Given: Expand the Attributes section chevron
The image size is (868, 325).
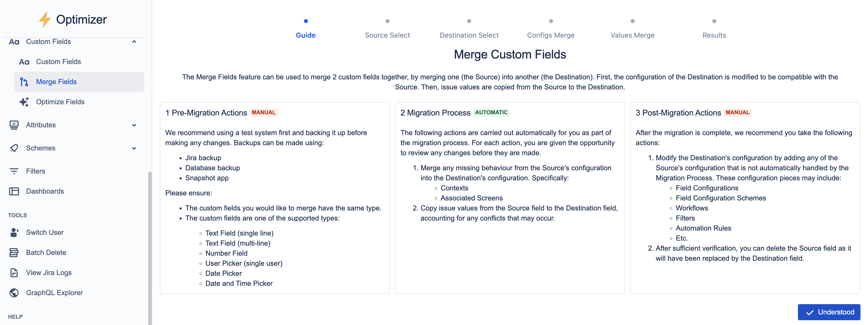Looking at the screenshot, I should [x=134, y=125].
